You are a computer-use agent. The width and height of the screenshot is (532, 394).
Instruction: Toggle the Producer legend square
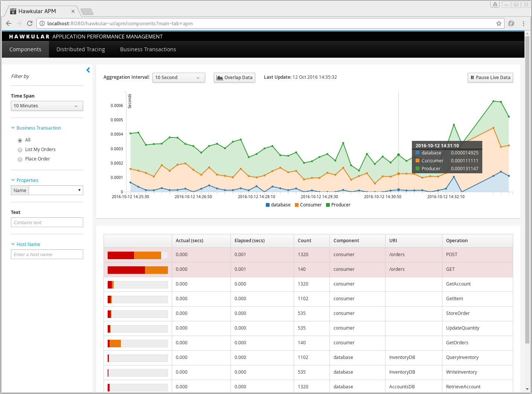point(328,205)
